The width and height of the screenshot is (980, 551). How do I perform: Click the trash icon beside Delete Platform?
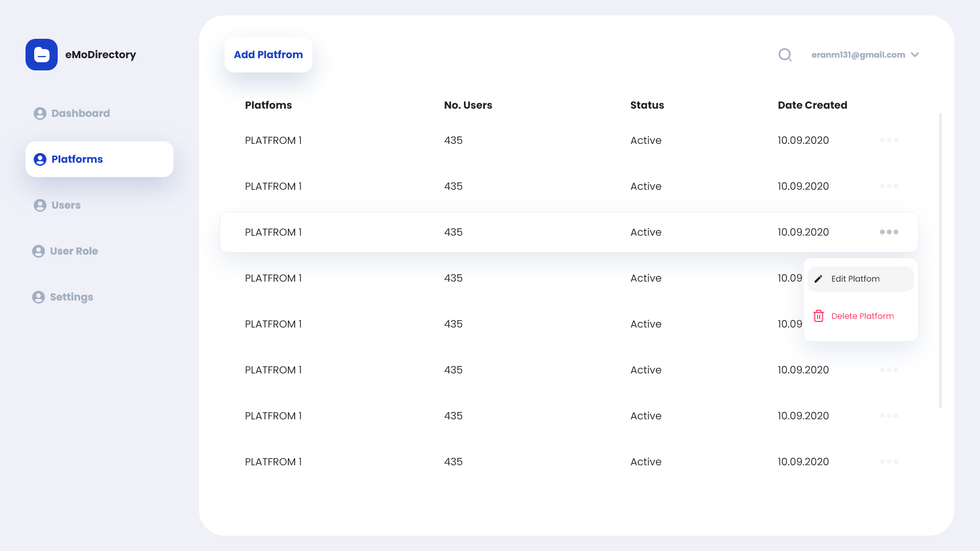tap(818, 316)
